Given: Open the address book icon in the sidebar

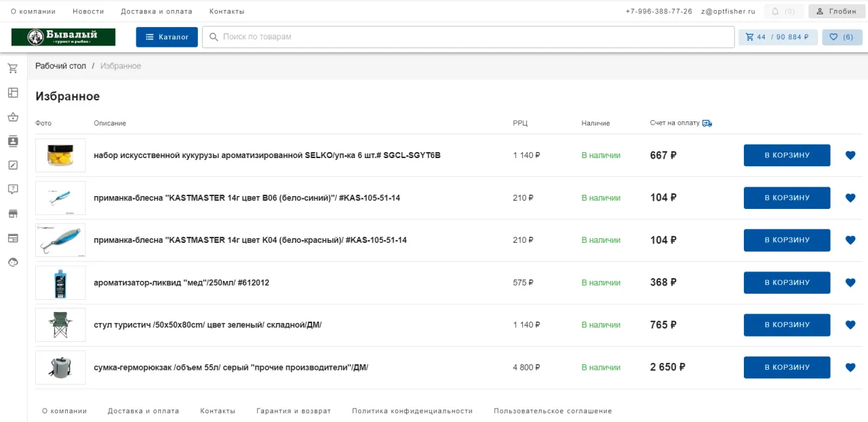Looking at the screenshot, I should (12, 141).
